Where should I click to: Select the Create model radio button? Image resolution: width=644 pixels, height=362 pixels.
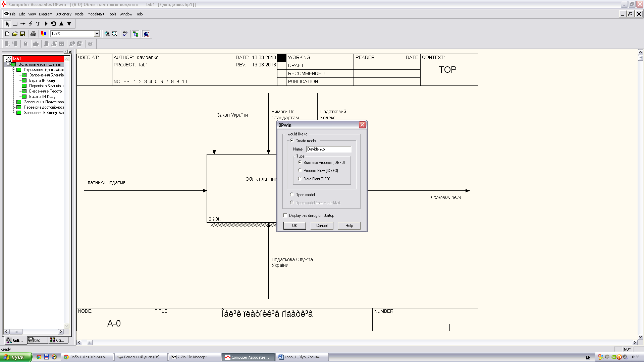tap(292, 140)
